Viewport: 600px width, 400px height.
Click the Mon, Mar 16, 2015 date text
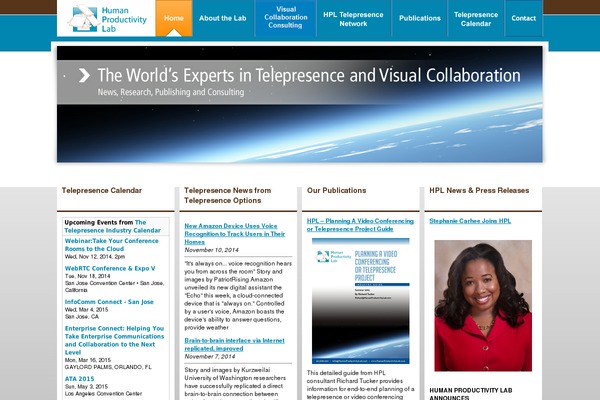click(x=88, y=360)
